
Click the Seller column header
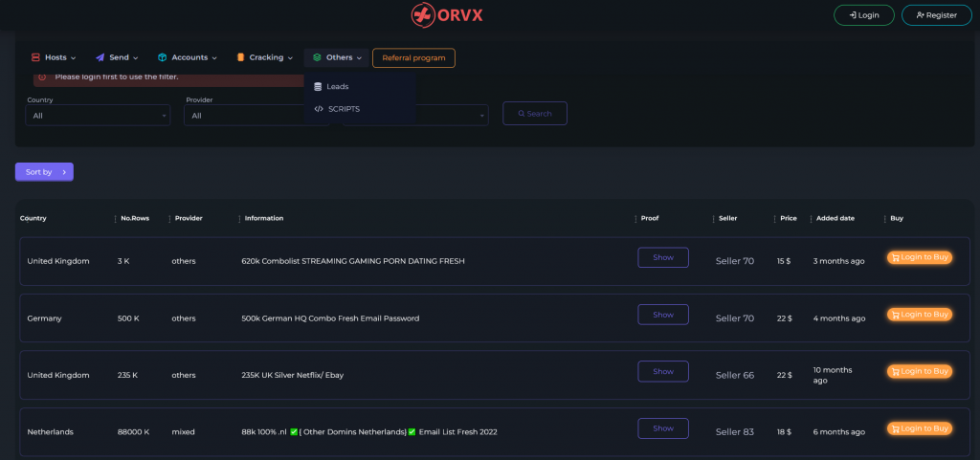(x=727, y=218)
